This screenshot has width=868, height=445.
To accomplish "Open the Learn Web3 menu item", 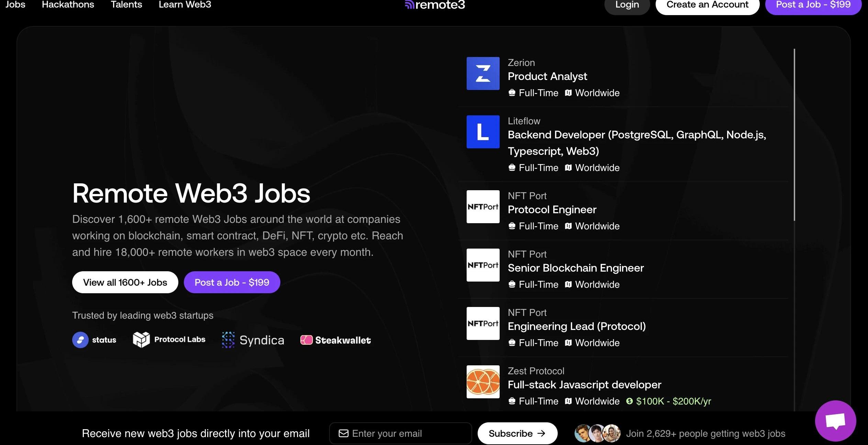I will coord(185,4).
